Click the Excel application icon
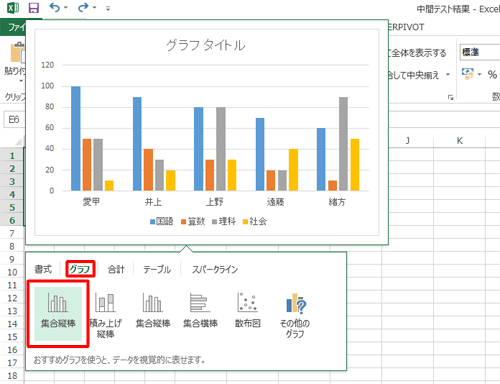This screenshot has height=384, width=500. pos(13,8)
